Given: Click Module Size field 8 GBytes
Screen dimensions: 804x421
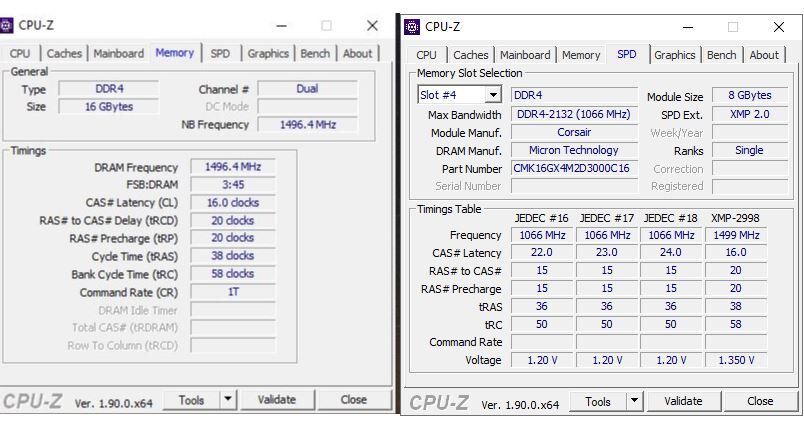Looking at the screenshot, I should pos(750,95).
